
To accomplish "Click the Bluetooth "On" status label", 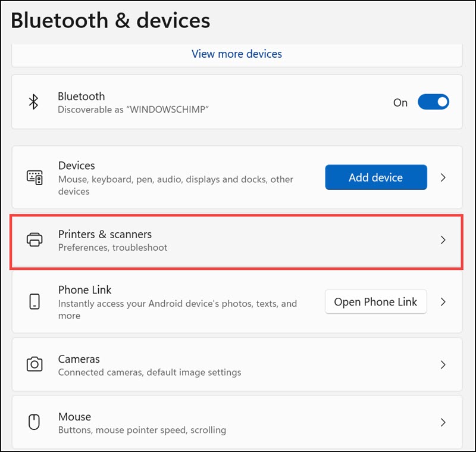I will tap(400, 102).
